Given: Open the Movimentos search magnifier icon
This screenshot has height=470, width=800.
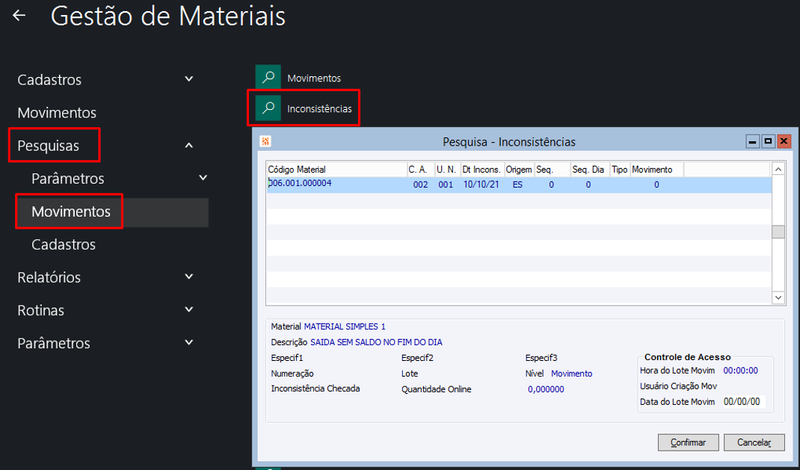Looking at the screenshot, I should coord(268,78).
